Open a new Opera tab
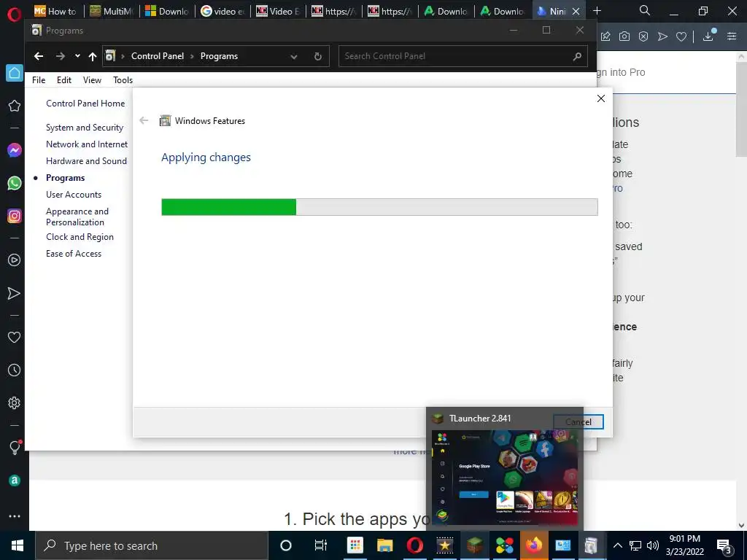747x560 pixels. [597, 10]
